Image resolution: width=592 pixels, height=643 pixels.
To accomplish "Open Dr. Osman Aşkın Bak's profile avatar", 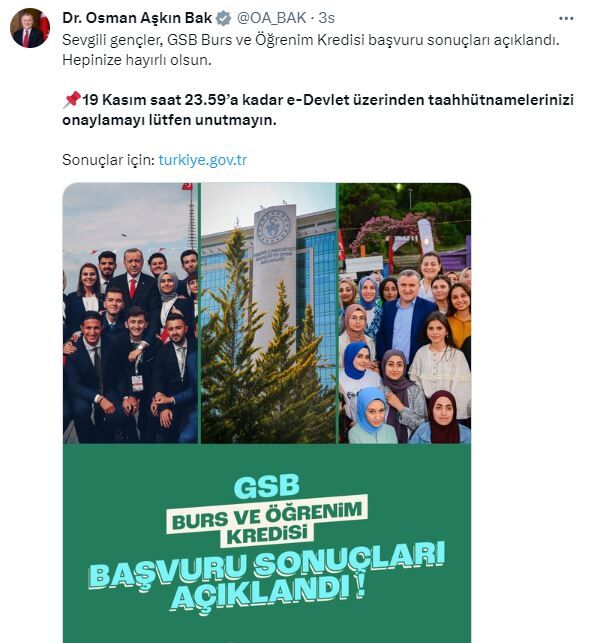I will click(30, 28).
